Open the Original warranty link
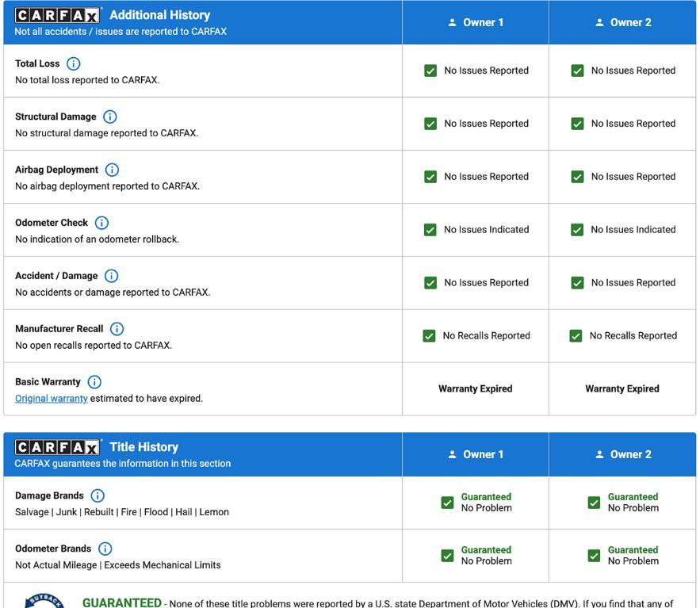Image resolution: width=700 pixels, height=608 pixels. pyautogui.click(x=52, y=399)
